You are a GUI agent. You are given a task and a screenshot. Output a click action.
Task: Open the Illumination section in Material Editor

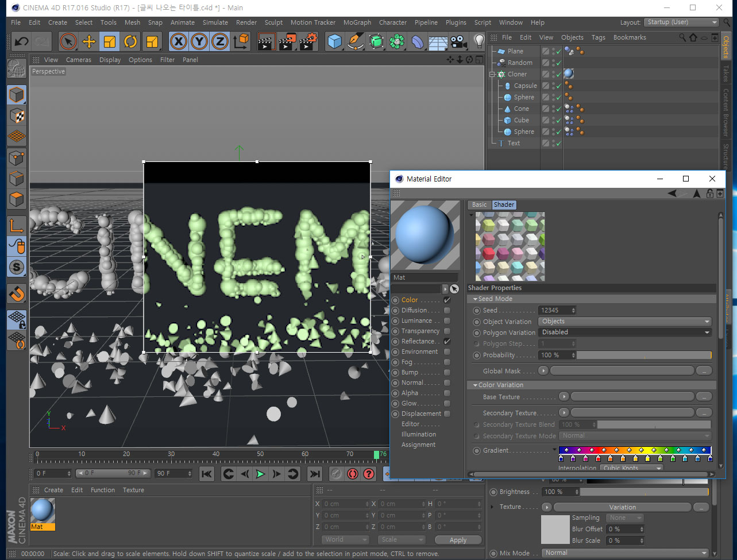click(418, 434)
